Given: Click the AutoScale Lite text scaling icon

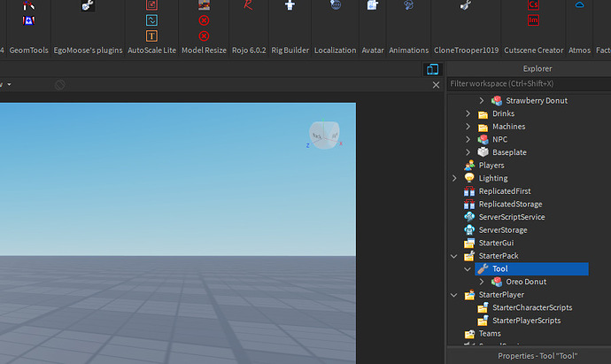Looking at the screenshot, I should 151,35.
